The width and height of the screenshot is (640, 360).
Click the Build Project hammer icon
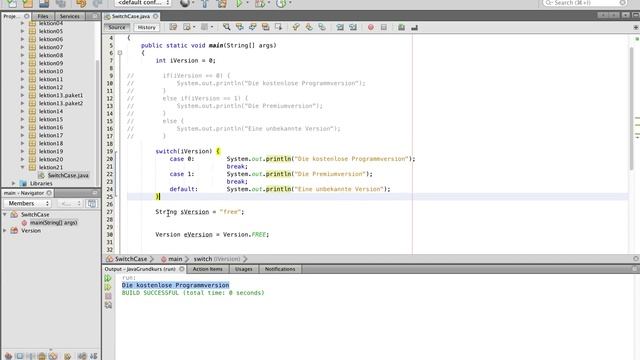tap(204, 3)
